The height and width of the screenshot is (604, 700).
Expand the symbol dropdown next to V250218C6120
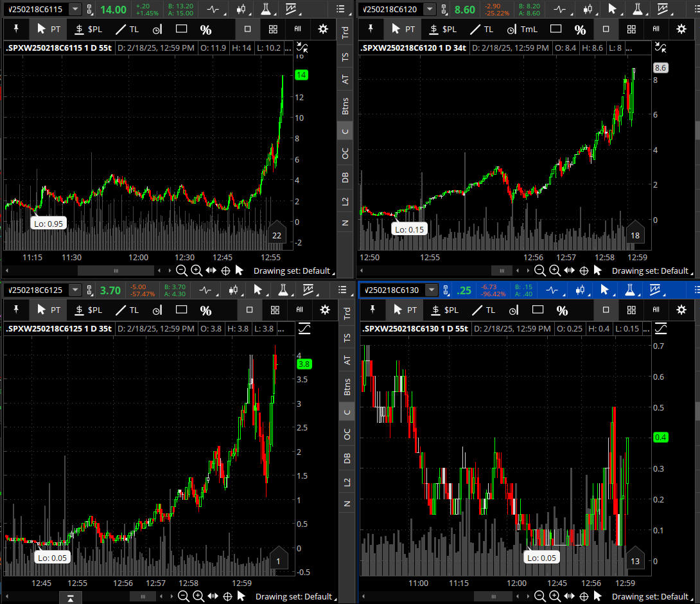pyautogui.click(x=430, y=9)
